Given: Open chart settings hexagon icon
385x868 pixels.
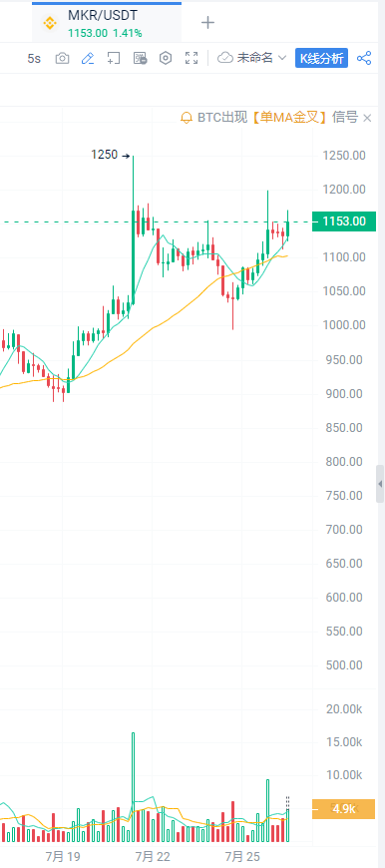Looking at the screenshot, I should (166, 58).
